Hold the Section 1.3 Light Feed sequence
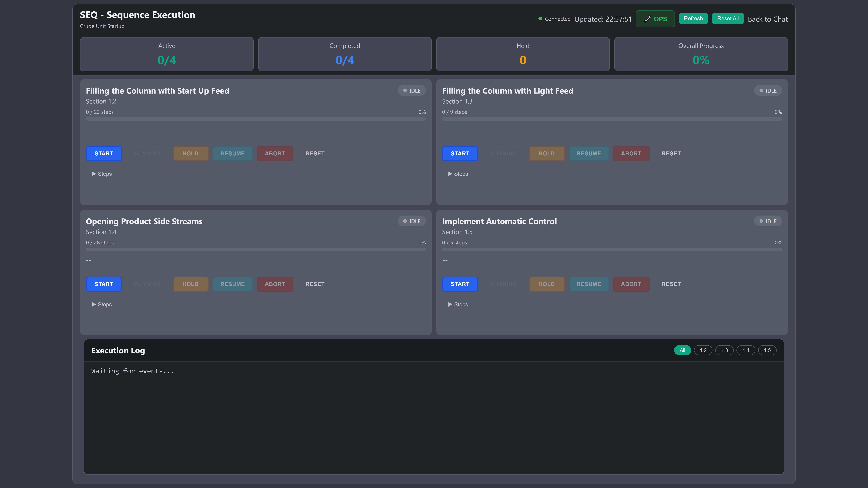This screenshot has width=868, height=488. (x=547, y=154)
